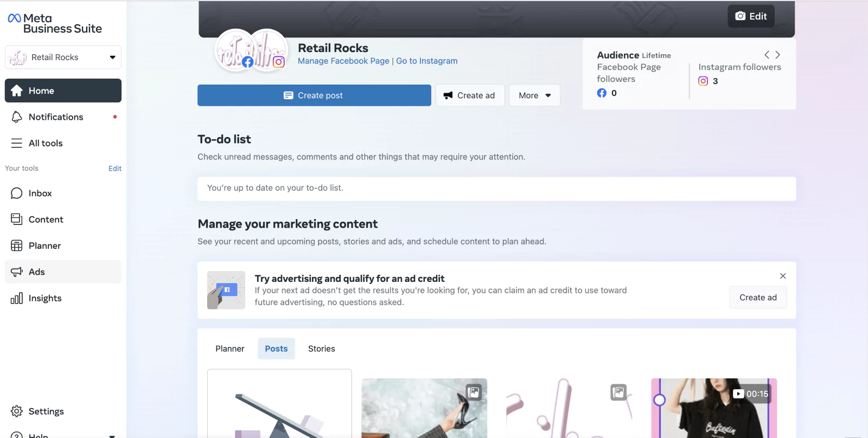The height and width of the screenshot is (438, 868).
Task: Click the Meta Business Suite logo
Action: coord(55,23)
